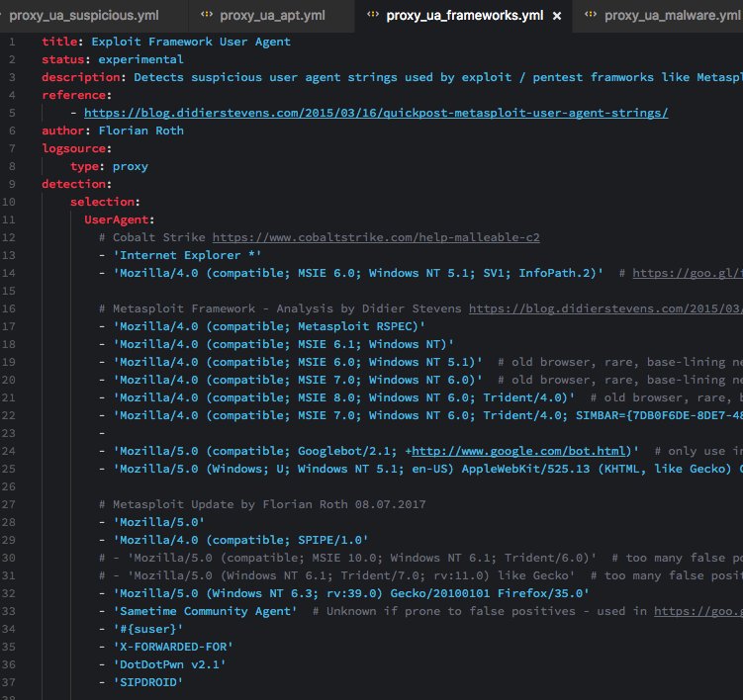Open the cobaltstrike.com help-malleable-c2 link

coord(376,237)
